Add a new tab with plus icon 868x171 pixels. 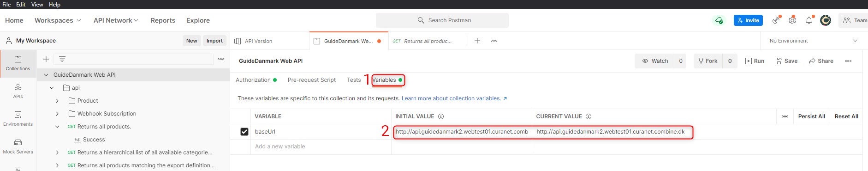click(477, 41)
